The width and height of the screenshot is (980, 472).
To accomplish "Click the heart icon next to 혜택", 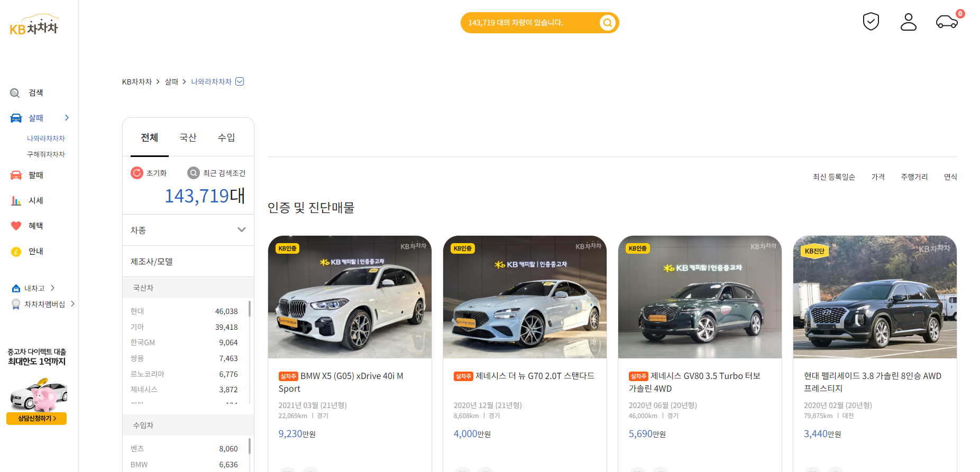I will (x=16, y=226).
